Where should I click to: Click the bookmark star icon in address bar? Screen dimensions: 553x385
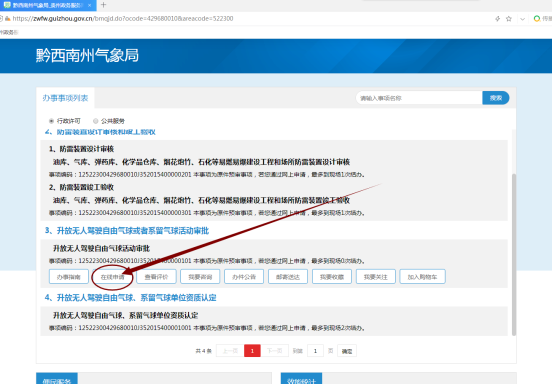tap(509, 19)
